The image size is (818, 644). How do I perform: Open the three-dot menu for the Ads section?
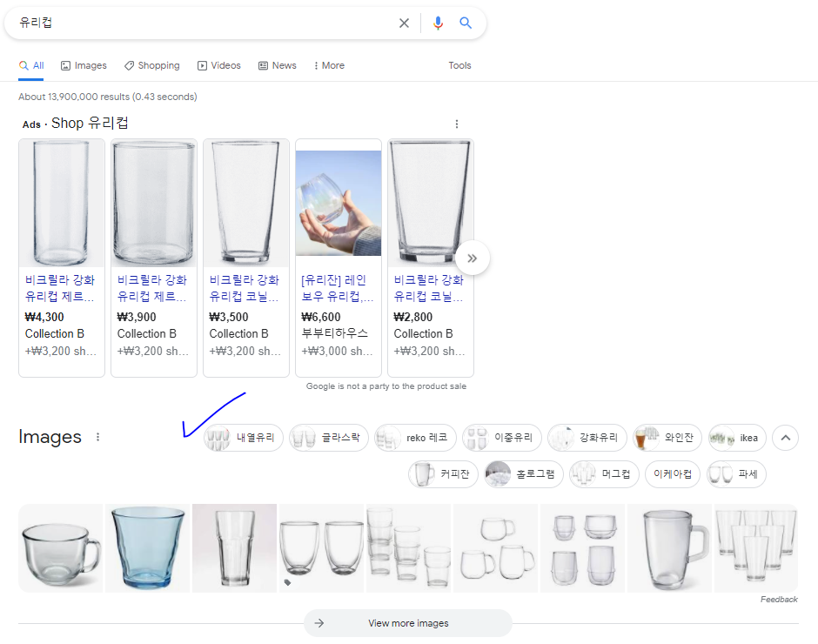pyautogui.click(x=457, y=124)
